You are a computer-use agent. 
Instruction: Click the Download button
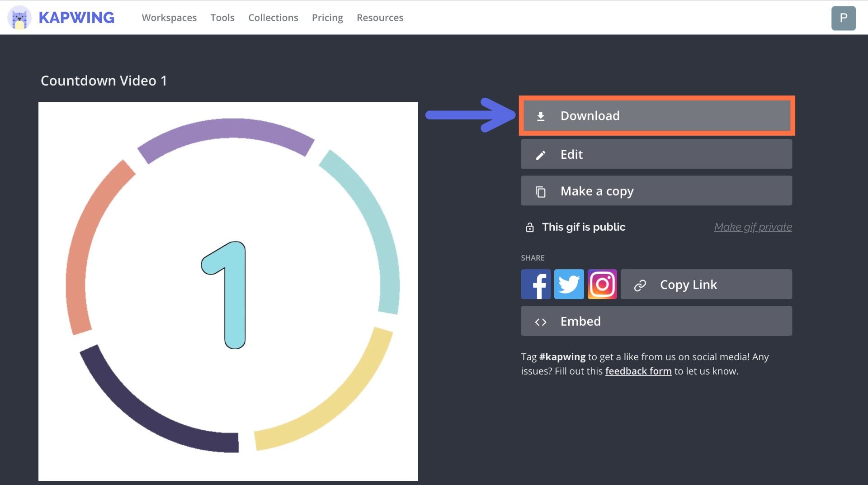tap(656, 116)
